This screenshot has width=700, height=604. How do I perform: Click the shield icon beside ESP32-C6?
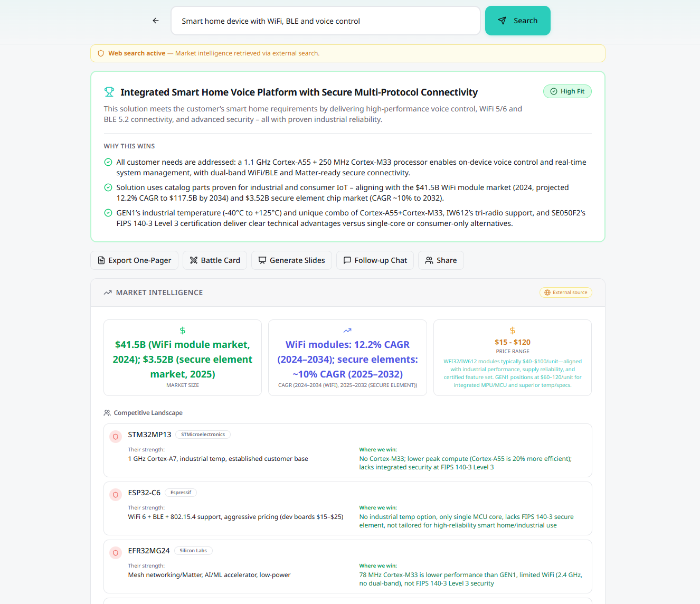(x=116, y=495)
